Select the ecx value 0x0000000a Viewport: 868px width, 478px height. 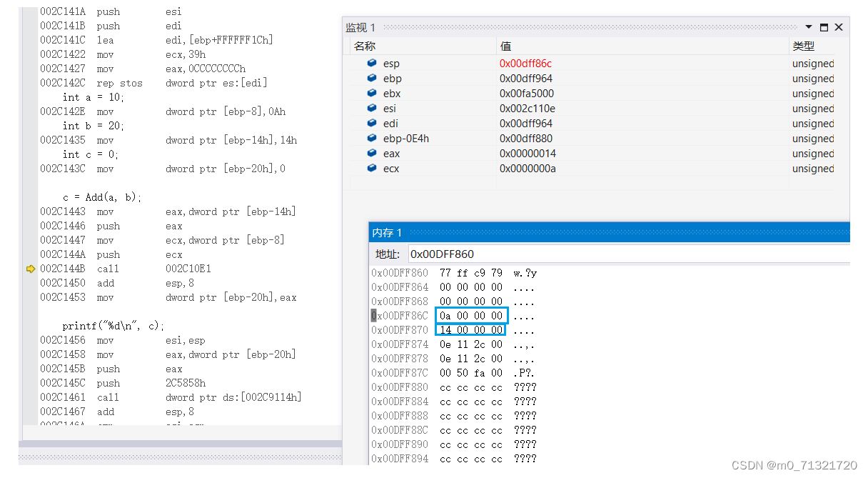point(528,169)
